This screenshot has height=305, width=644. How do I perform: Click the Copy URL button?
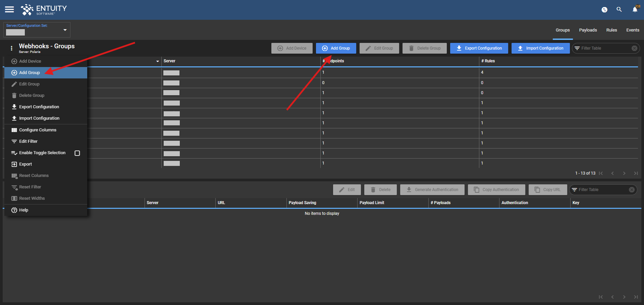(548, 190)
